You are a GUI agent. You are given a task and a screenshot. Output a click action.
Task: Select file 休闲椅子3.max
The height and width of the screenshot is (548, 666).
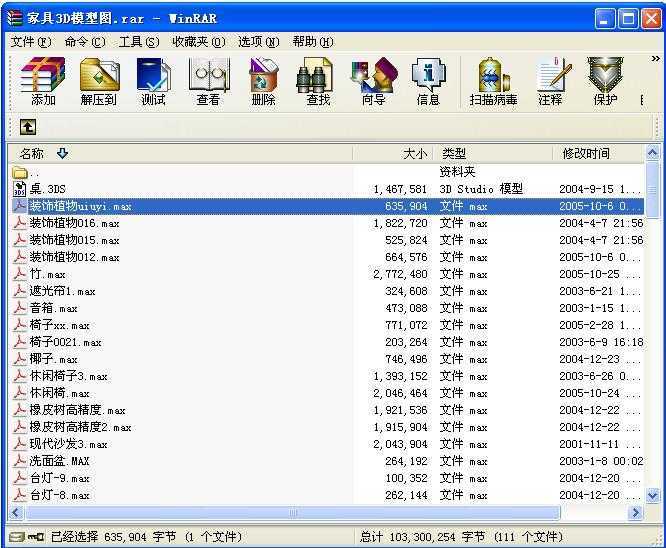pyautogui.click(x=68, y=376)
